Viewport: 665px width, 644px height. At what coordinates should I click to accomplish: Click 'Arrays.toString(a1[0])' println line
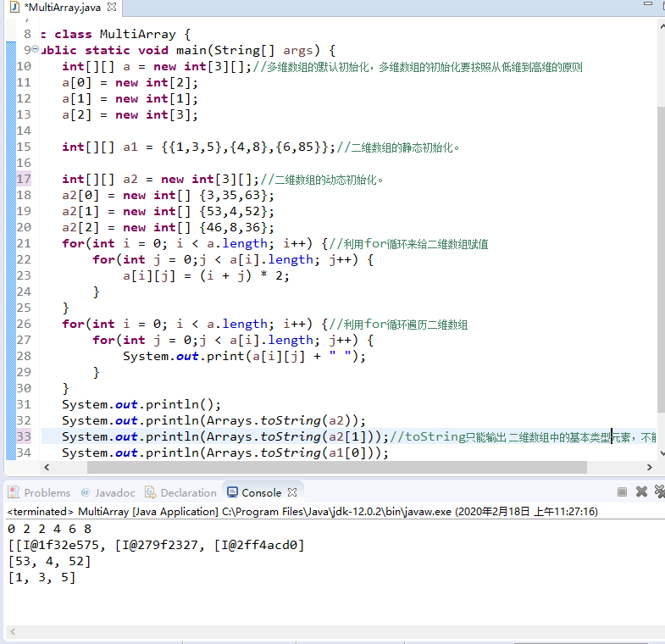[225, 453]
